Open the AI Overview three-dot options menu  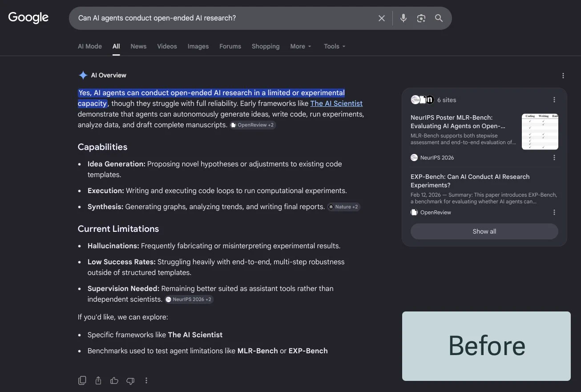(563, 76)
